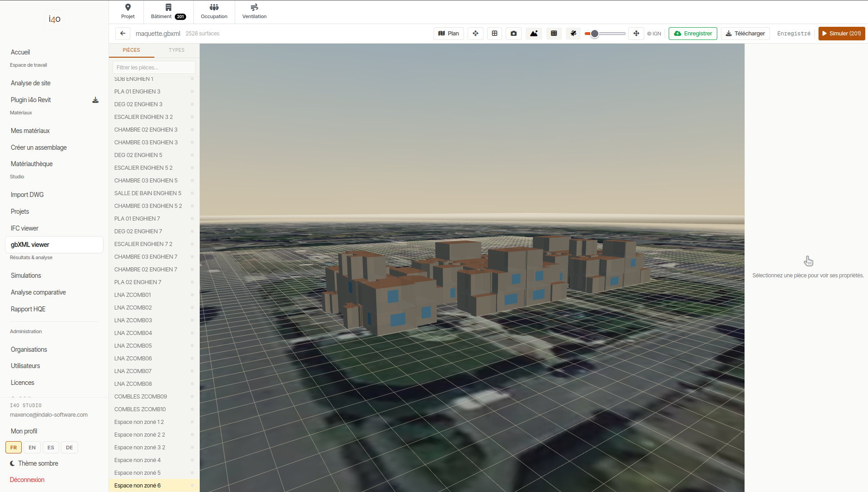Click the i4o logo
The image size is (868, 492).
coord(54,19)
